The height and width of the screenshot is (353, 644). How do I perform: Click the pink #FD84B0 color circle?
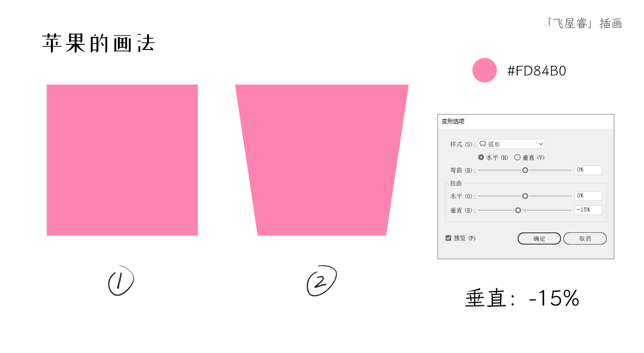pos(485,70)
